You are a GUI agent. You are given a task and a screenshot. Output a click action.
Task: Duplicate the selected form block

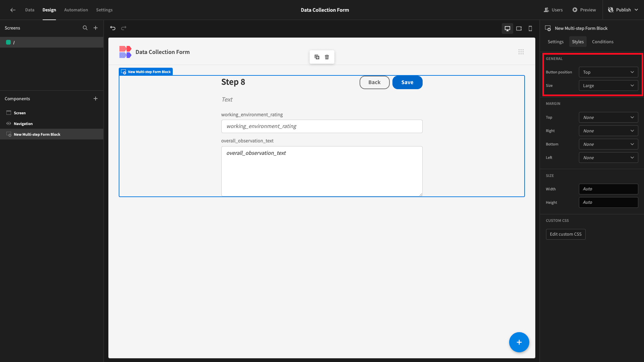317,57
